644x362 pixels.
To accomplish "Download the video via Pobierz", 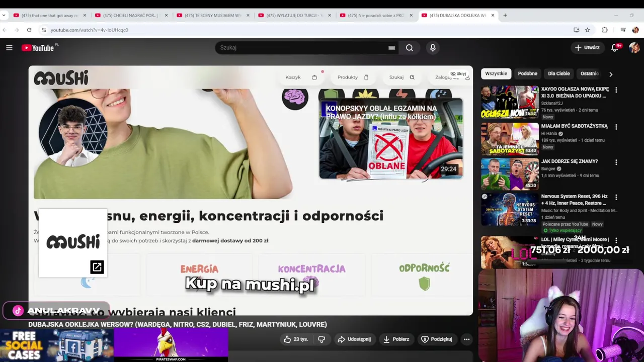I will (396, 339).
